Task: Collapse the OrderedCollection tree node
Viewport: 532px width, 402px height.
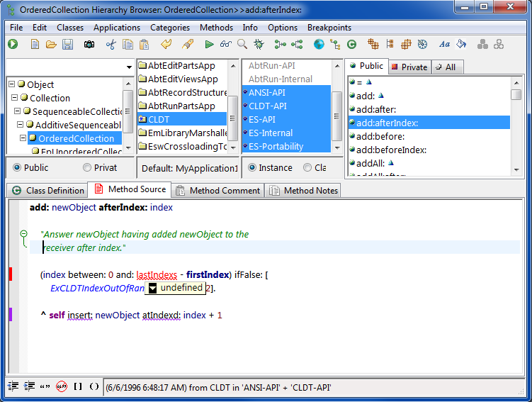Action: click(x=23, y=138)
